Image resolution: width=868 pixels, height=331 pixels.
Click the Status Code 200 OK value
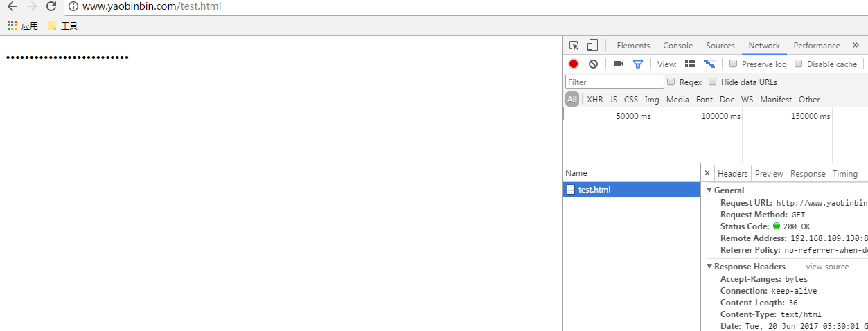pyautogui.click(x=797, y=226)
